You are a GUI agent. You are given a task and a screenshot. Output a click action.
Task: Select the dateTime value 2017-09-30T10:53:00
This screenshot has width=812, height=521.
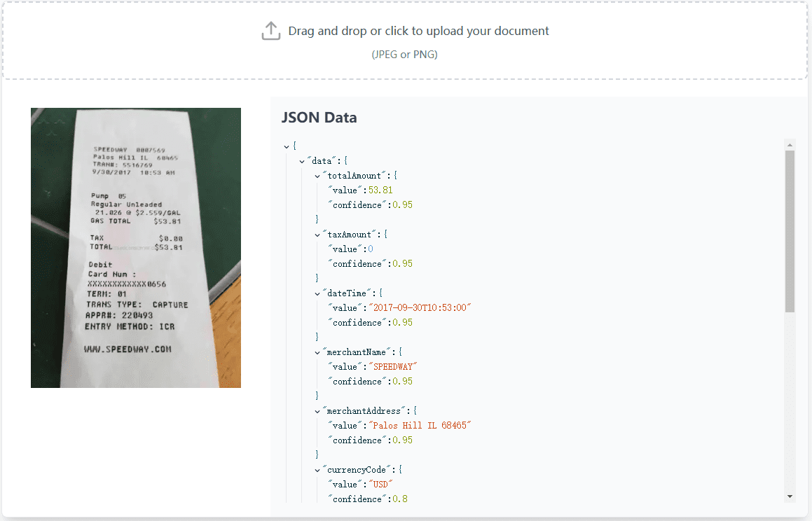[x=420, y=308]
